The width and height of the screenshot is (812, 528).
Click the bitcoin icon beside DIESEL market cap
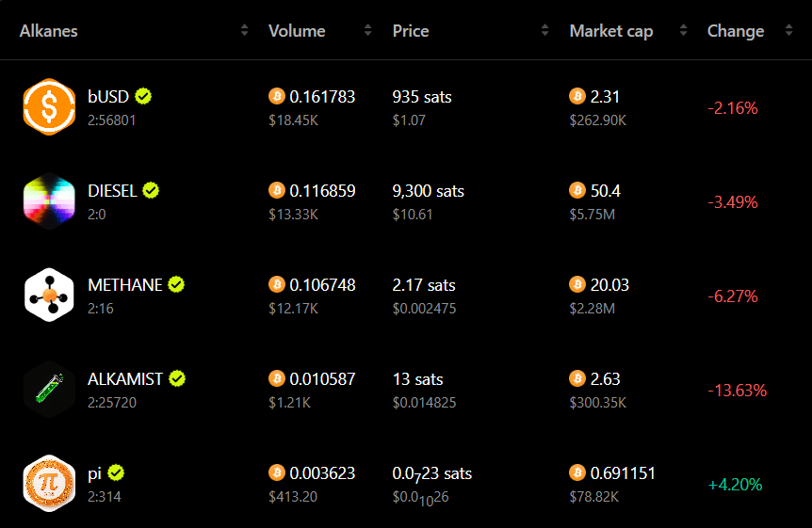(x=577, y=190)
